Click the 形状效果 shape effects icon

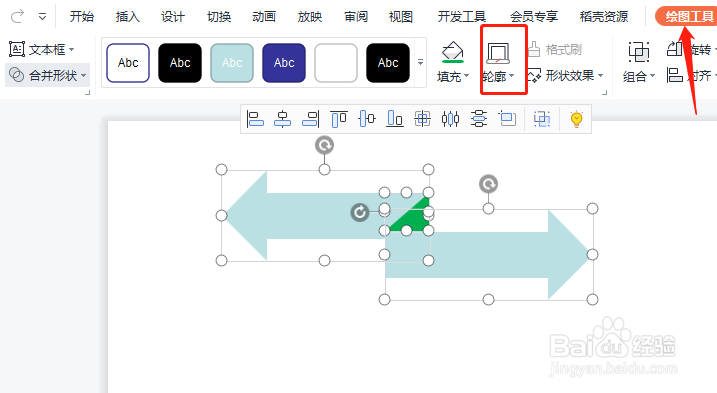pyautogui.click(x=534, y=75)
